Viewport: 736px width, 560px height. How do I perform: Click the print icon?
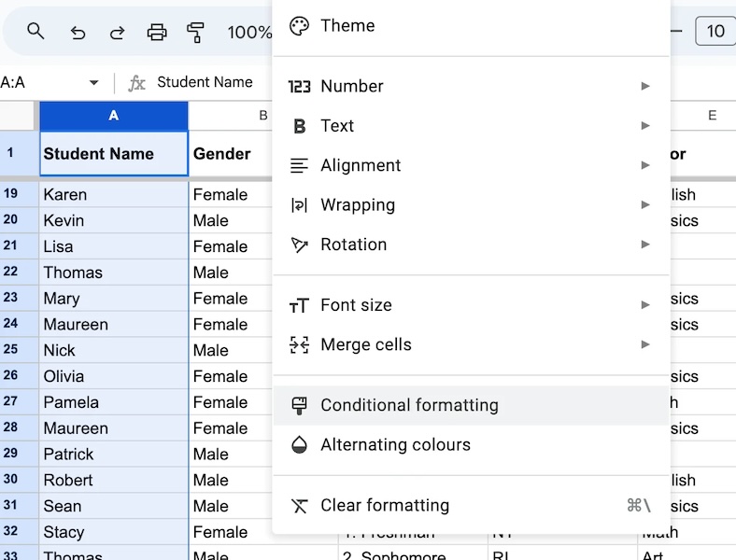[x=157, y=33]
